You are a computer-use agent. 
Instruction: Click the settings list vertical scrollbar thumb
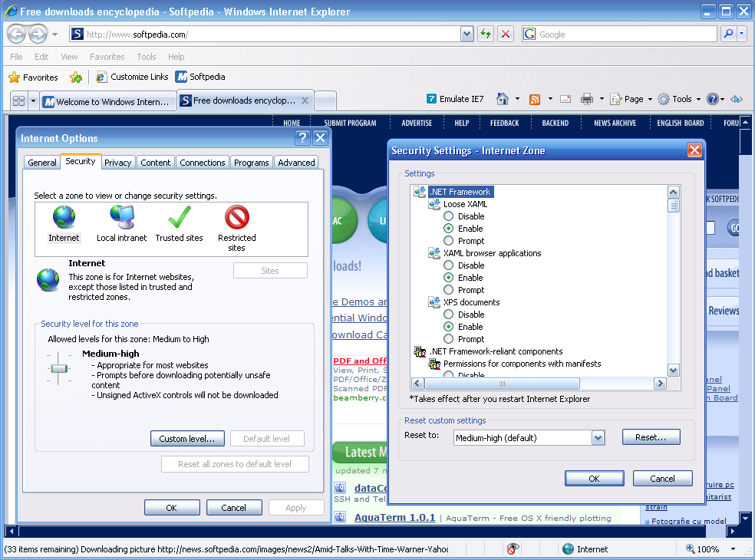click(674, 206)
